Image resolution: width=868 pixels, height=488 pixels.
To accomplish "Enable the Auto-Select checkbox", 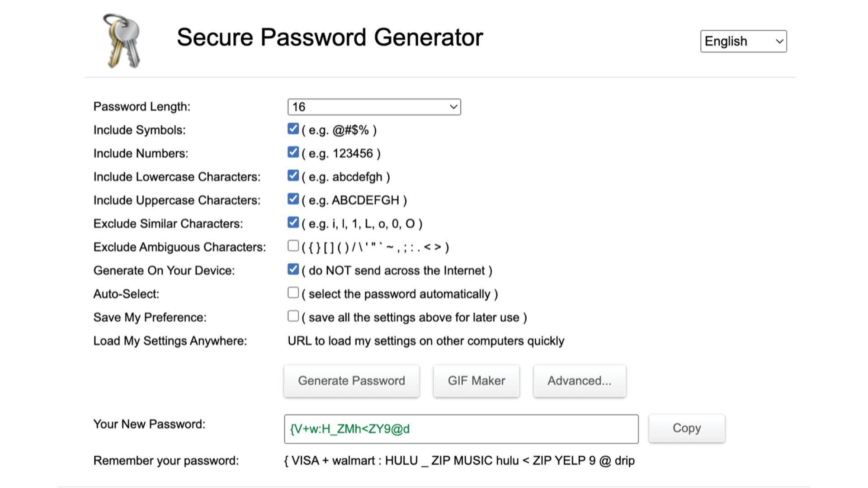I will tap(292, 293).
